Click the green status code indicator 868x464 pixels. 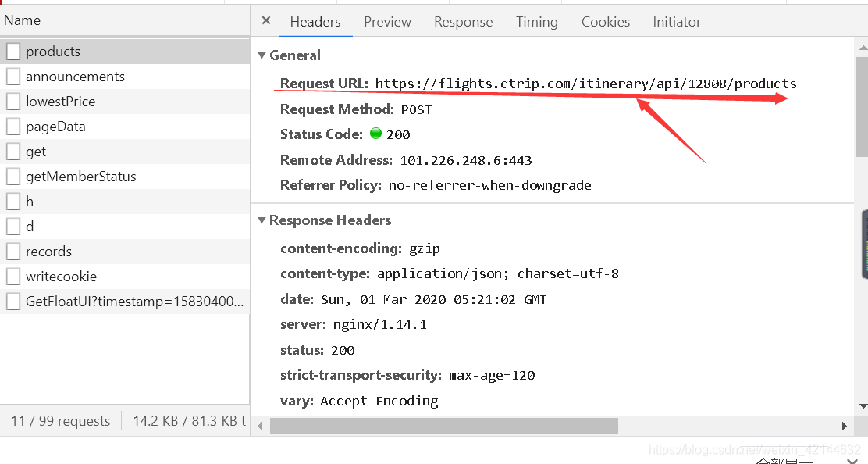[x=376, y=134]
